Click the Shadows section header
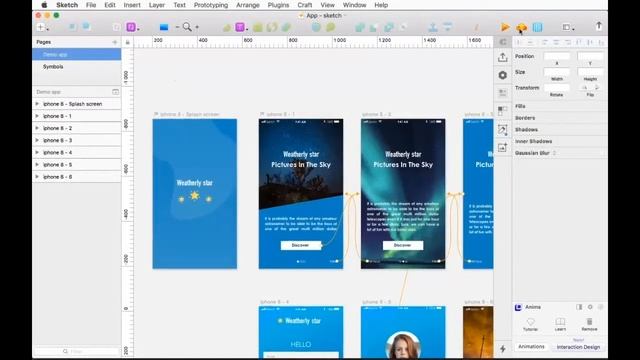The height and width of the screenshot is (360, 640). (527, 129)
